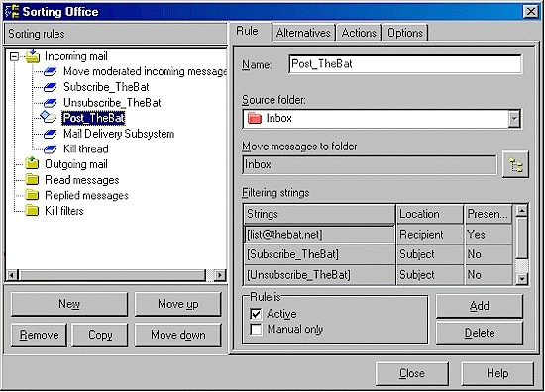
Task: Click the rule icon beside Mail Delivery Subsystem
Action: [51, 134]
